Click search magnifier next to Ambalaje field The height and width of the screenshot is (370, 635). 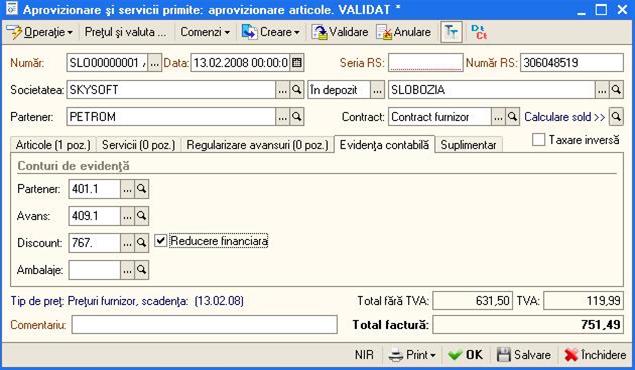(141, 270)
